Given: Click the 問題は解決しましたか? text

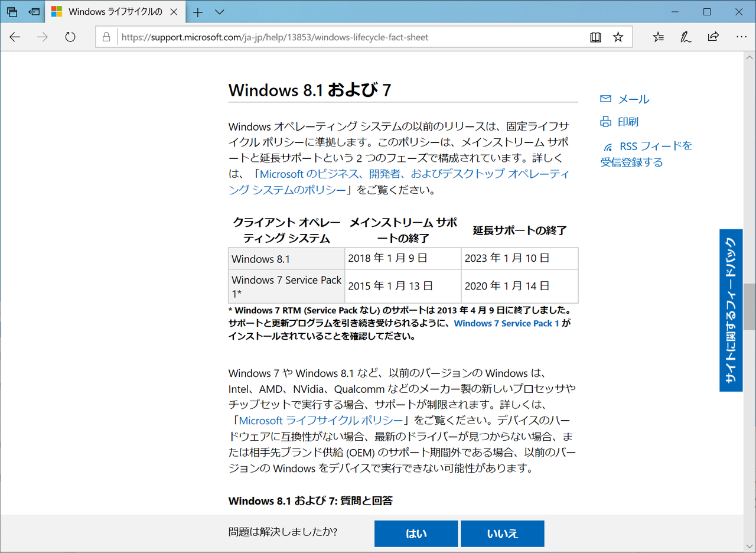Looking at the screenshot, I should [x=283, y=532].
